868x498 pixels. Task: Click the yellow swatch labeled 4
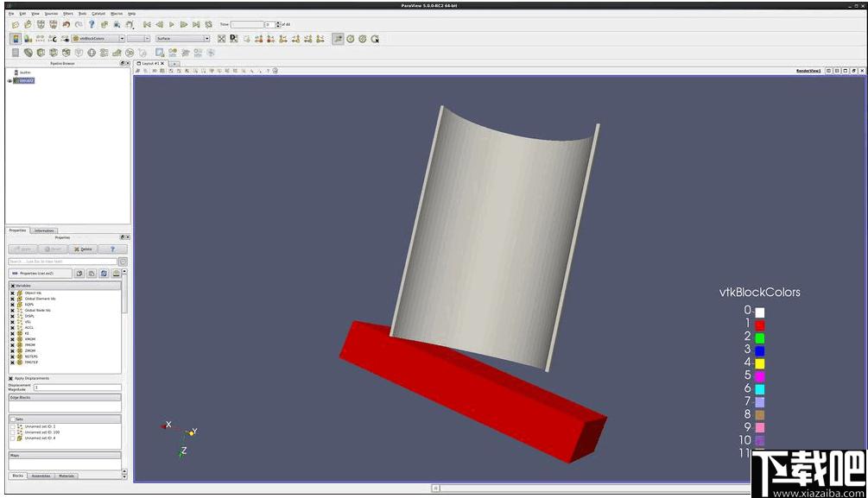(760, 363)
